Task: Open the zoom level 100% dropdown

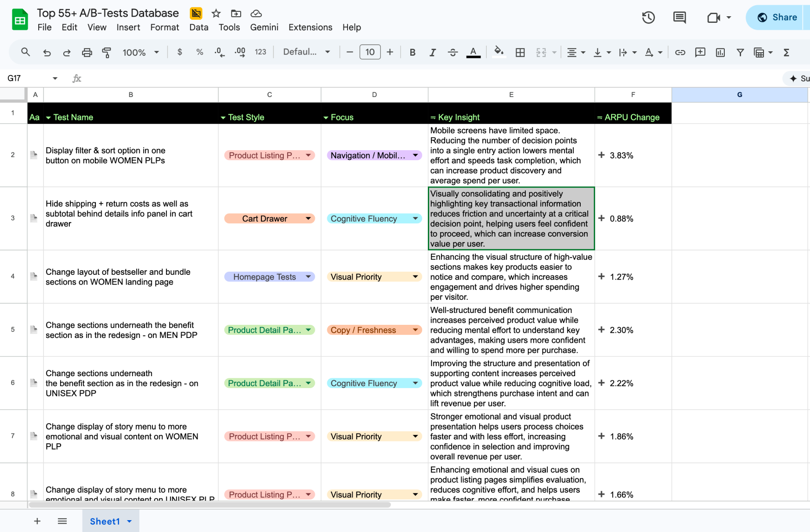Action: click(x=140, y=52)
